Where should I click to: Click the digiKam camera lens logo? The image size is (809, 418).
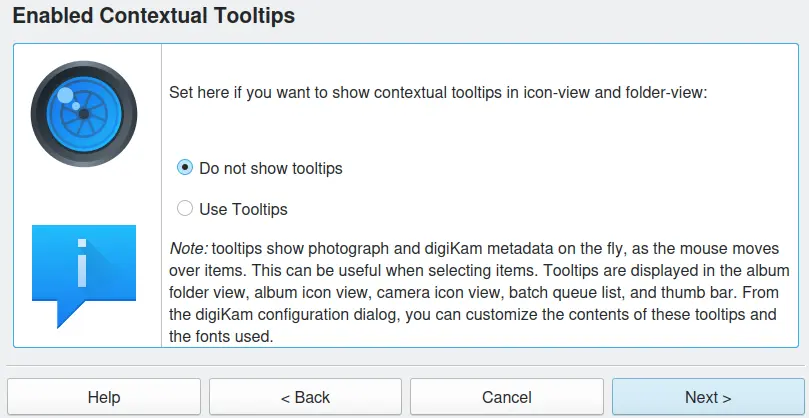84,112
